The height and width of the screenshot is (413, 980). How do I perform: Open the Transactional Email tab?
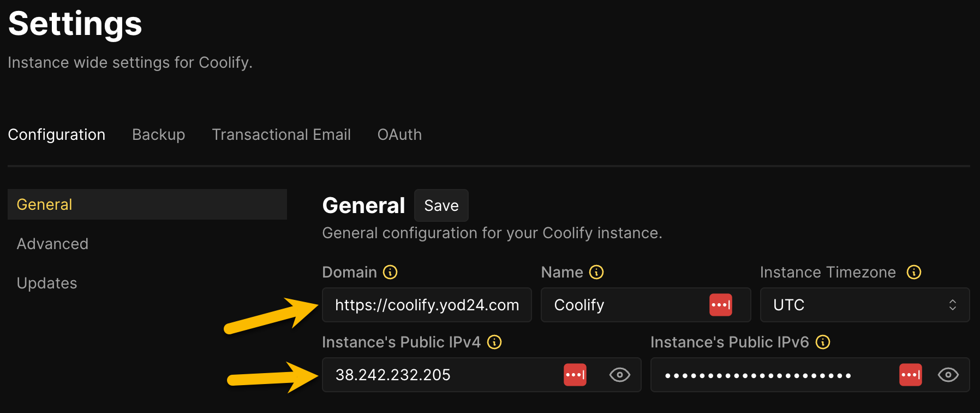click(281, 134)
